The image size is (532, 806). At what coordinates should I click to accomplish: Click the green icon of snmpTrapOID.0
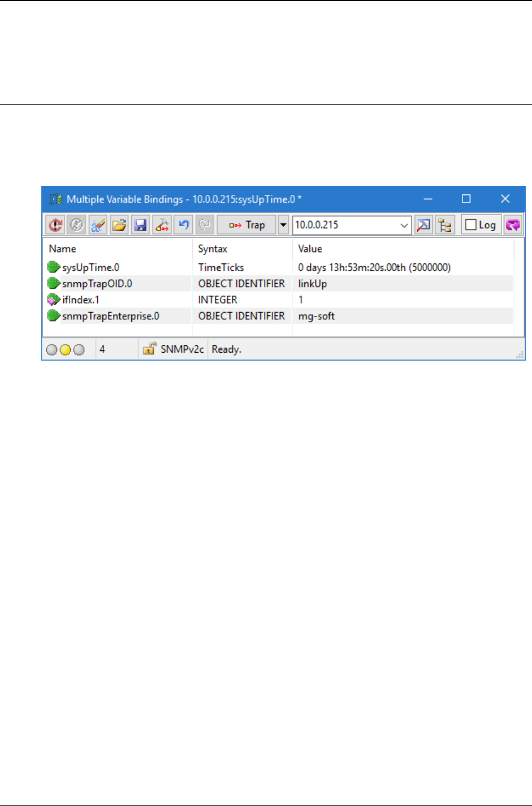pos(54,283)
